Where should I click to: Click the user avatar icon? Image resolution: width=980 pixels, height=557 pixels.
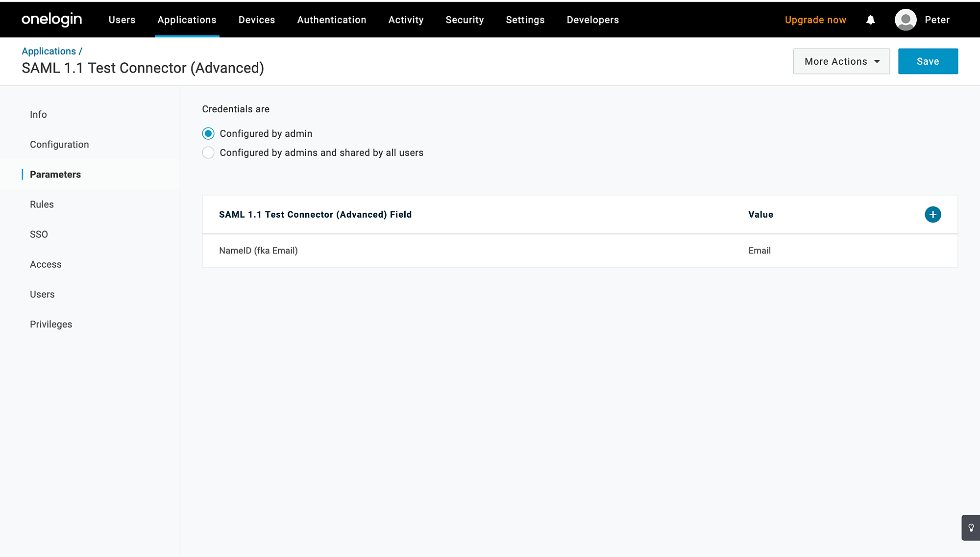point(905,20)
